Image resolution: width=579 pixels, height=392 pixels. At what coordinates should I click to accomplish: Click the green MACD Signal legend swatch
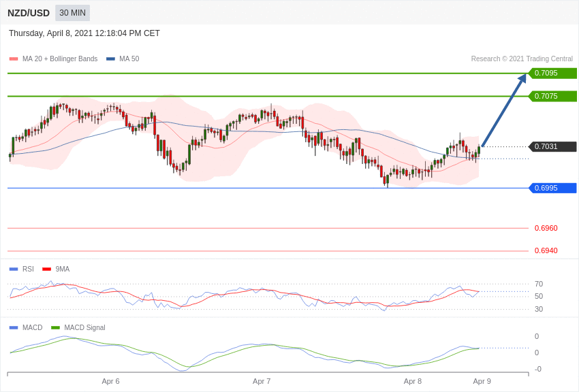[x=55, y=328]
